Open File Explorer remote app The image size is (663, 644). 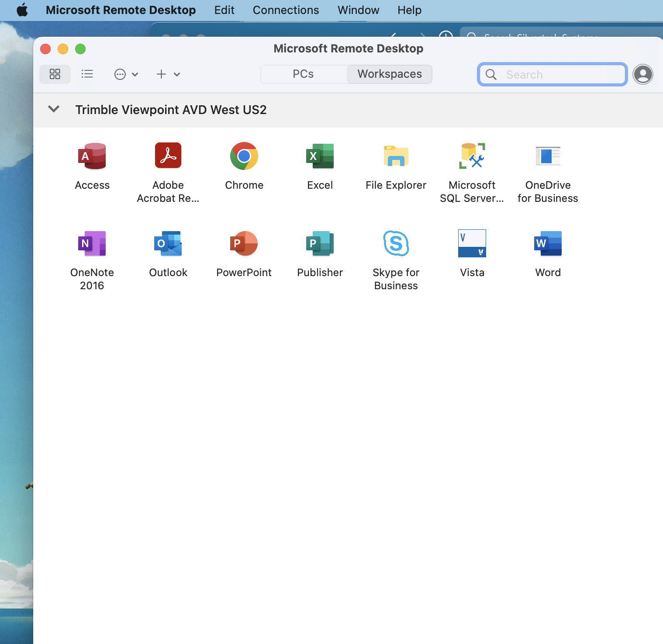[396, 156]
